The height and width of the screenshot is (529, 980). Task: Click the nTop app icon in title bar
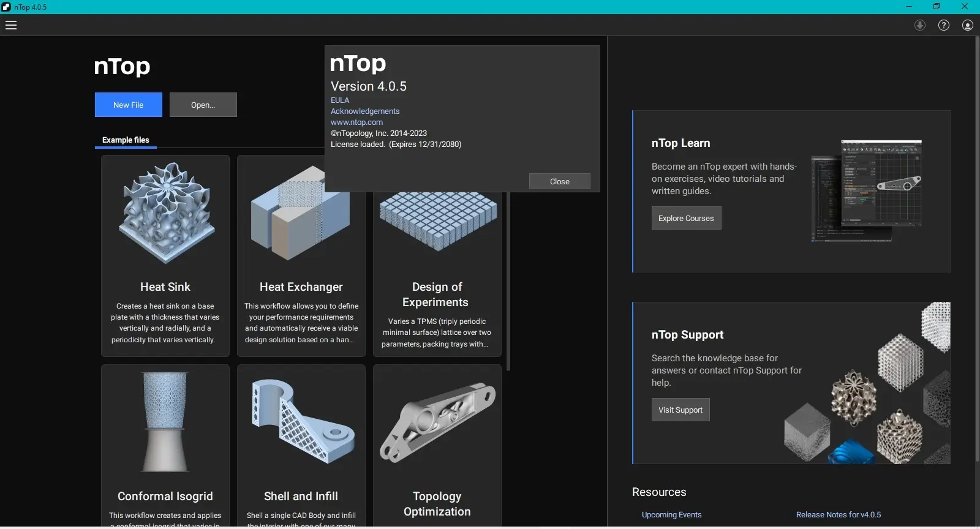(6, 7)
